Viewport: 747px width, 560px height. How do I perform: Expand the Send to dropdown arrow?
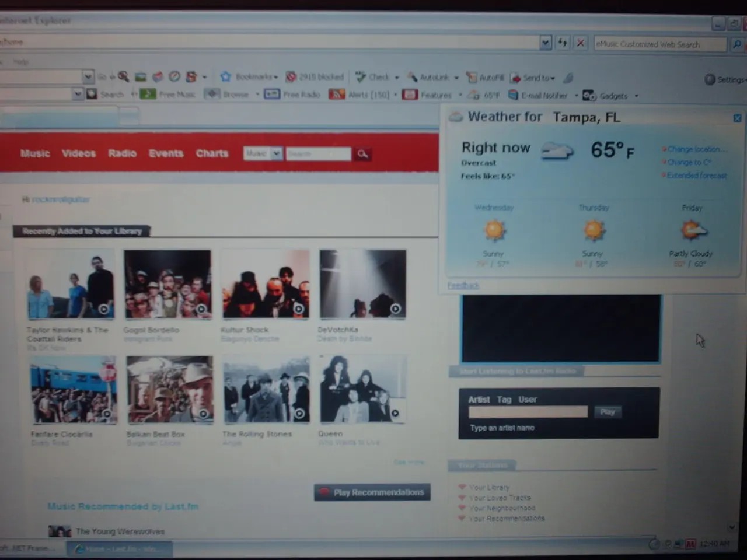[x=552, y=77]
